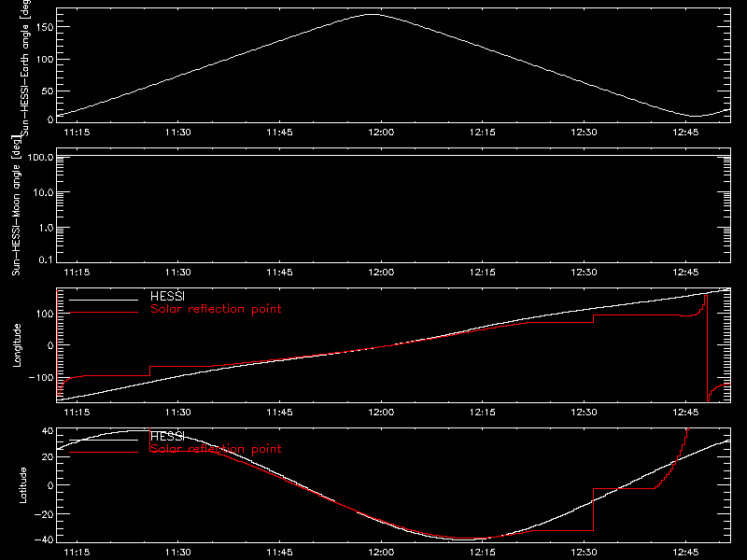Click 12:30 time label under Moon angle plot
Screen dimensions: 747x560
(x=585, y=272)
